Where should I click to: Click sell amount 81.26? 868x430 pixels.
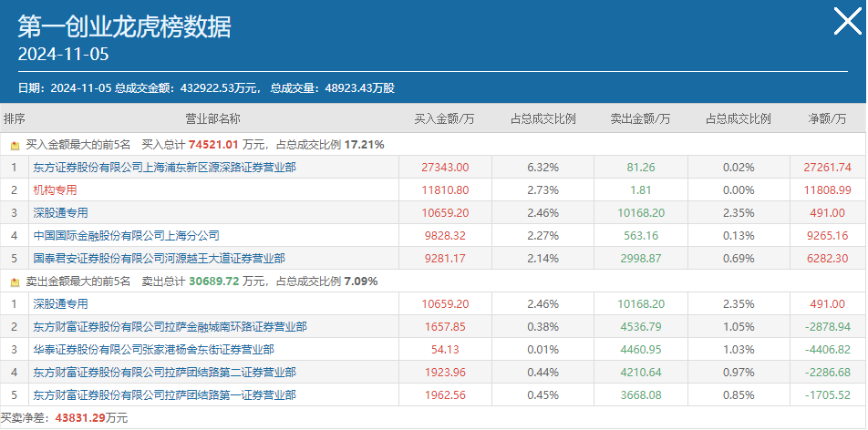click(x=641, y=167)
